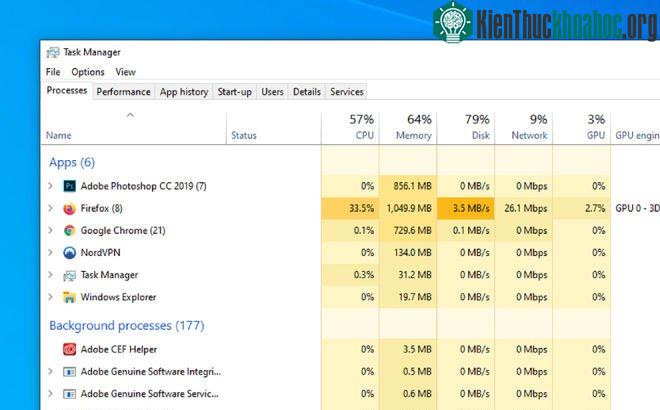The height and width of the screenshot is (410, 660).
Task: Click NordVPN memory value 134.0 MB
Action: (x=412, y=253)
